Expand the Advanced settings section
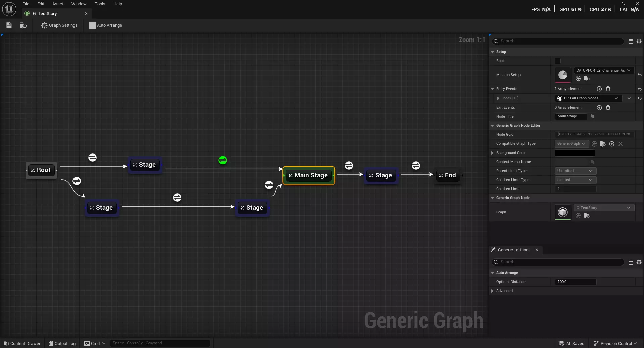 [492, 291]
